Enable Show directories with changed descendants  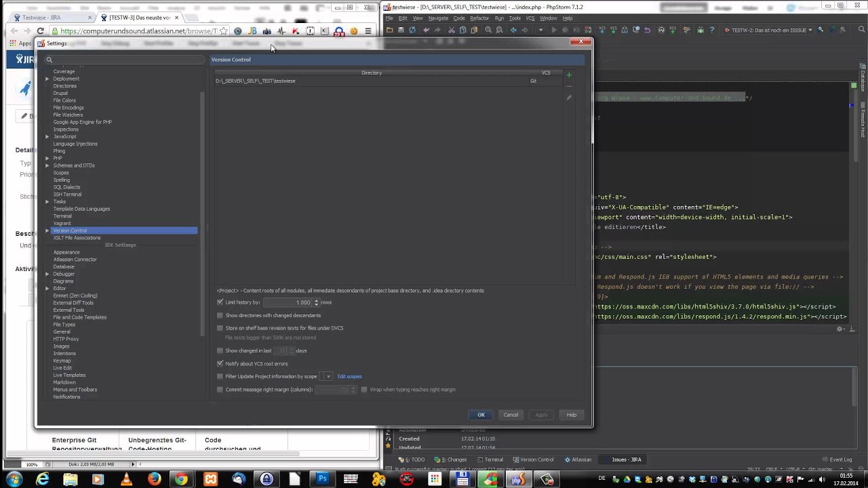(220, 315)
